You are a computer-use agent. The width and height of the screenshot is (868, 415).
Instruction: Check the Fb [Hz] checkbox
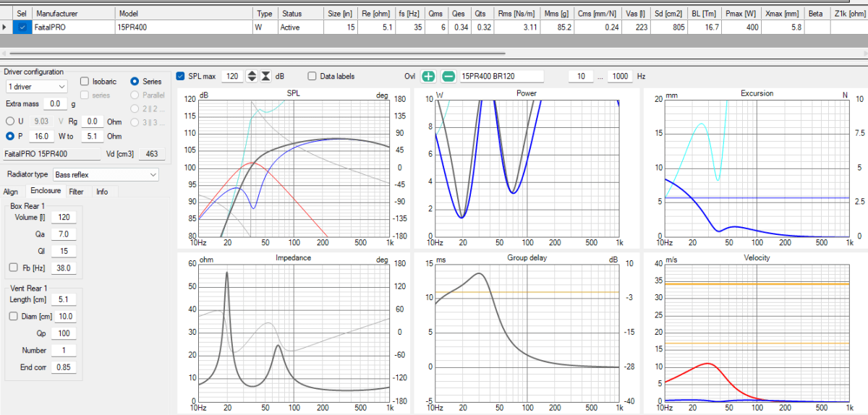(x=14, y=268)
